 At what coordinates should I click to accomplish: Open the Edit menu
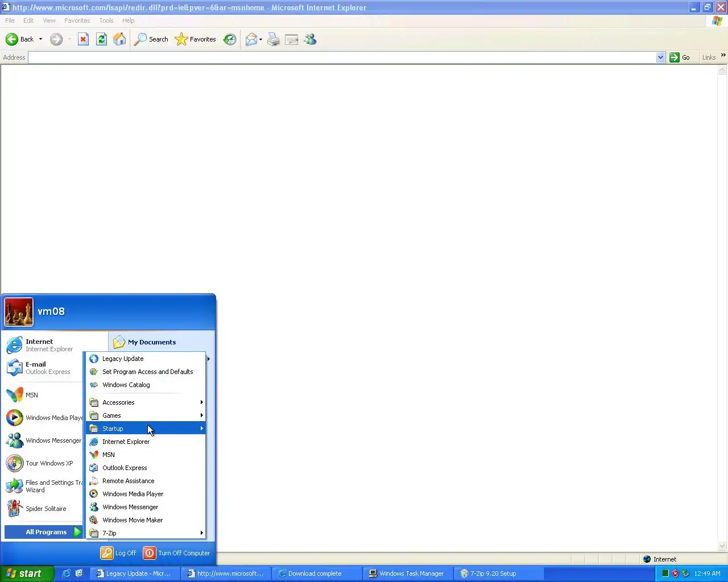click(x=28, y=20)
